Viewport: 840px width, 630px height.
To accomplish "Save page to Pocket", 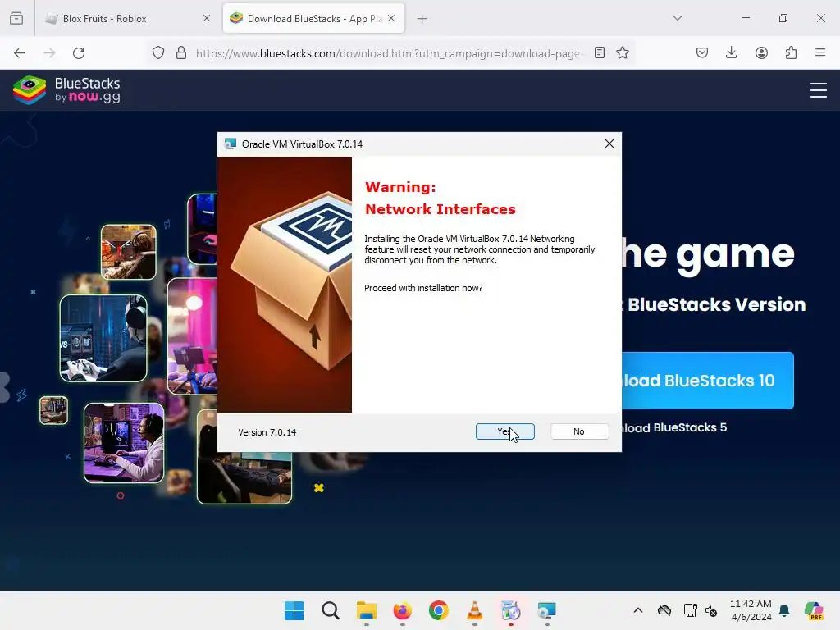I will tap(702, 52).
